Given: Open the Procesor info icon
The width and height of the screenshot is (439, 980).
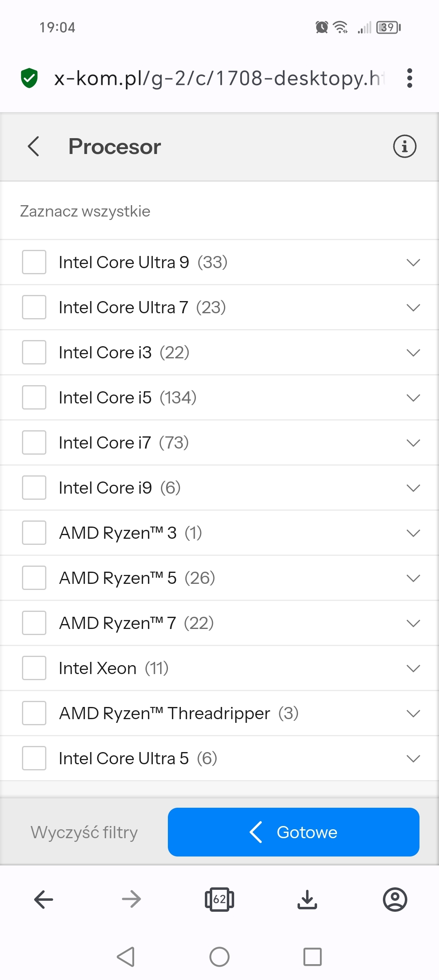Looking at the screenshot, I should [x=404, y=146].
